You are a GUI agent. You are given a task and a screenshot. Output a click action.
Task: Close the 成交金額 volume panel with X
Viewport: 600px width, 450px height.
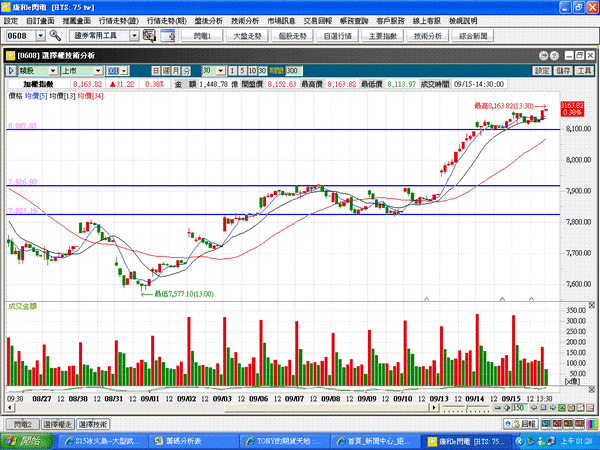pyautogui.click(x=592, y=306)
